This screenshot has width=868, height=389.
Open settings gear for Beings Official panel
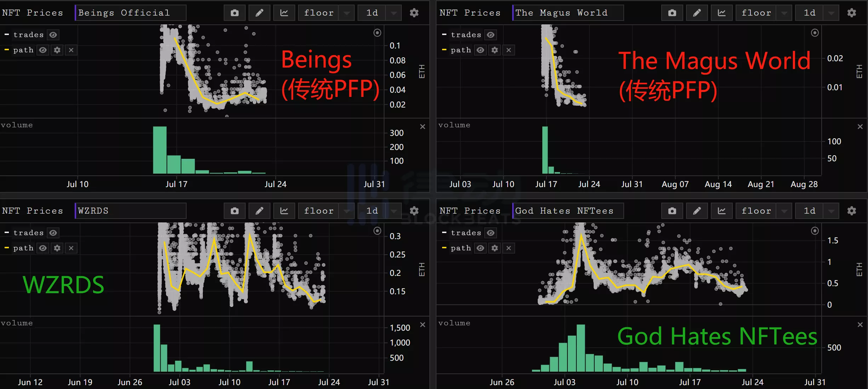point(414,13)
